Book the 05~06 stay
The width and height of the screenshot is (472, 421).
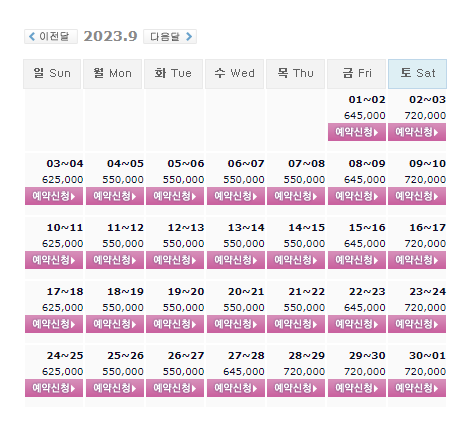tap(175, 196)
